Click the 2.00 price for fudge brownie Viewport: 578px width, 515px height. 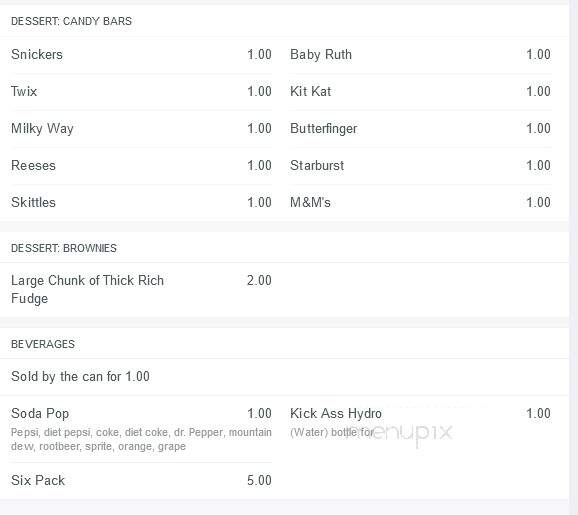(x=259, y=281)
